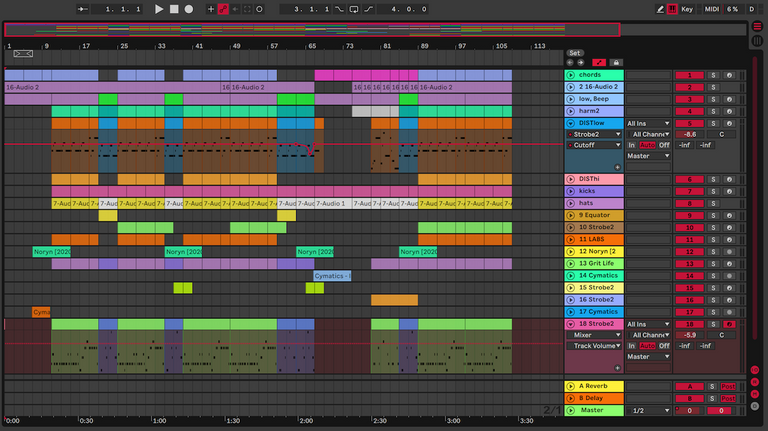Jump to Previous Locator arrow
The height and width of the screenshot is (431, 768).
point(570,63)
